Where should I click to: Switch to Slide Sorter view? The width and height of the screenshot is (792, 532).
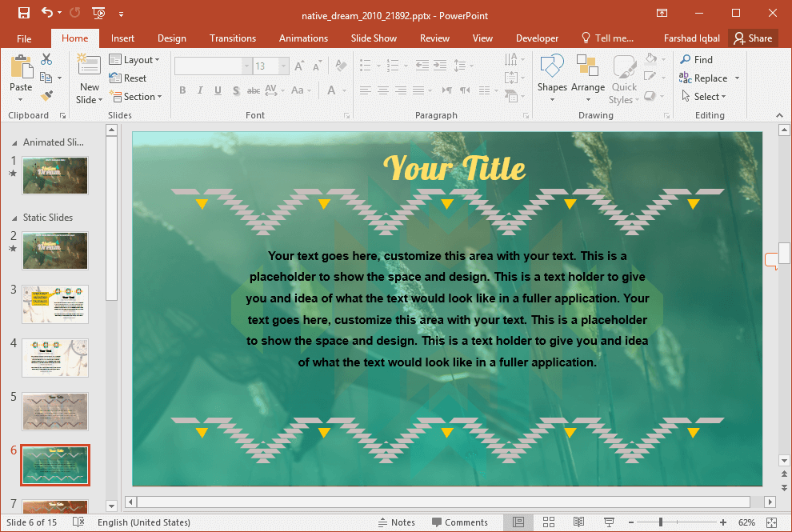549,522
